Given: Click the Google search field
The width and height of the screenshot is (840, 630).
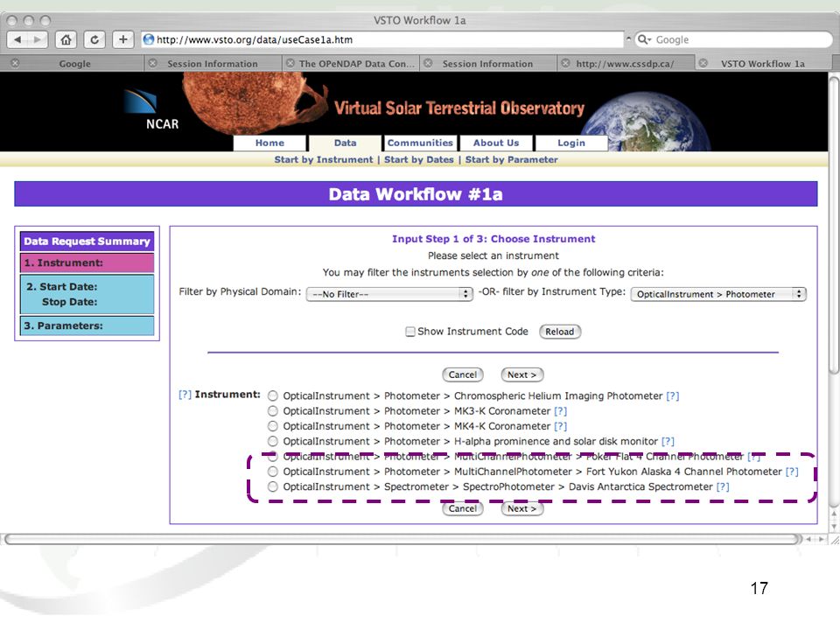Looking at the screenshot, I should click(734, 39).
